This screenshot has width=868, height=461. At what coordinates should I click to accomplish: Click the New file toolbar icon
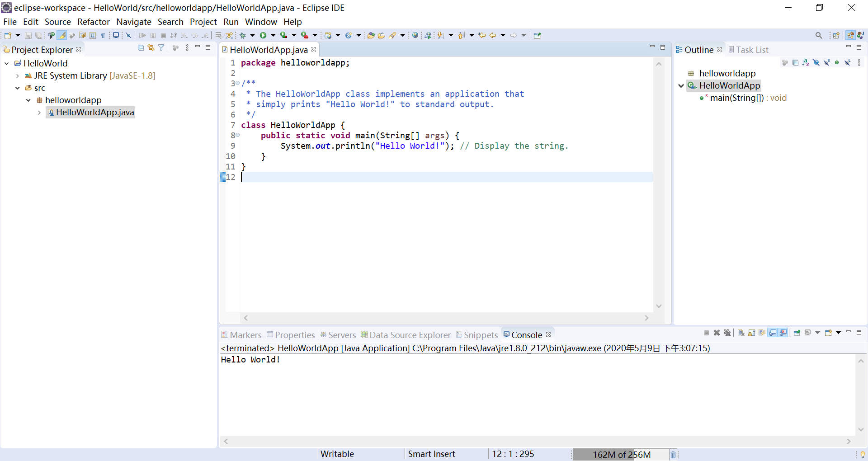pos(8,35)
